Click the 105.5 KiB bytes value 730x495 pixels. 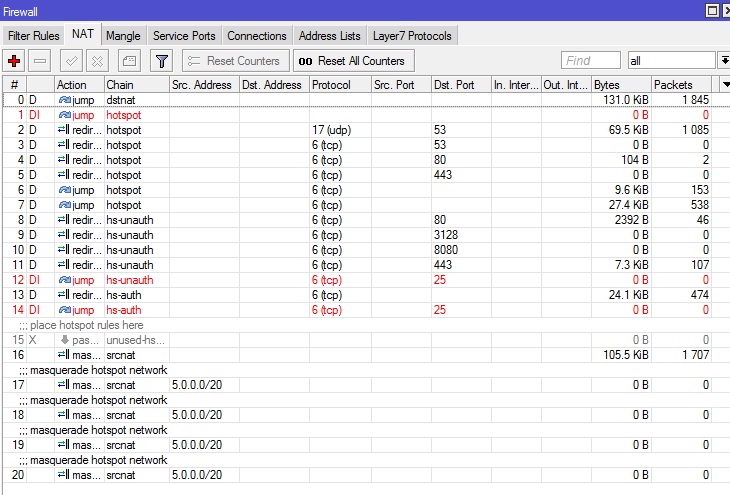pos(626,355)
